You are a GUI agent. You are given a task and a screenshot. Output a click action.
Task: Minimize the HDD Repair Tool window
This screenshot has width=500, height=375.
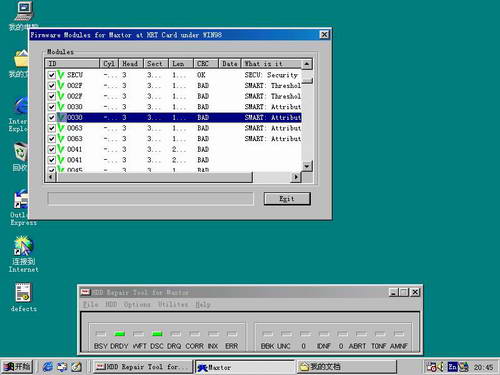click(393, 292)
